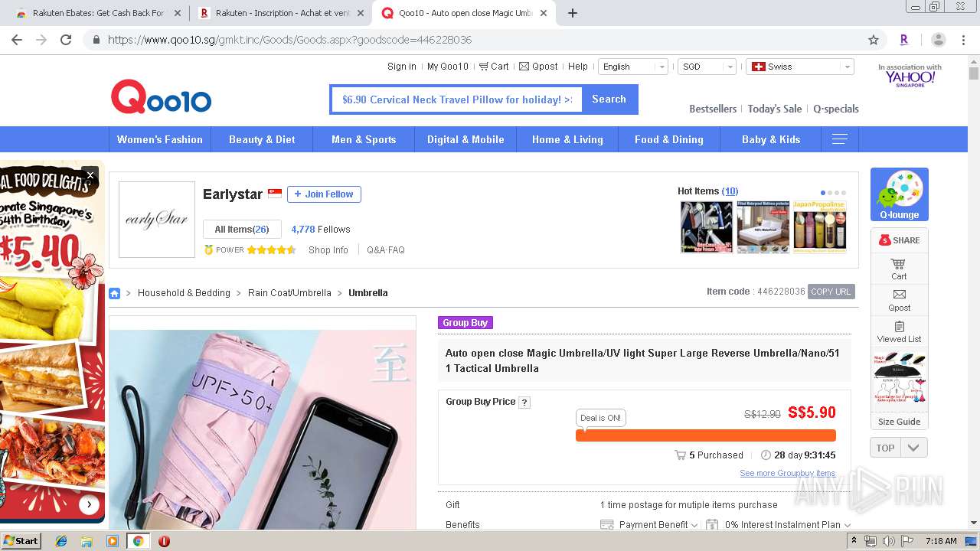Reload the page
Screen dimensions: 980x551
pyautogui.click(x=66, y=40)
